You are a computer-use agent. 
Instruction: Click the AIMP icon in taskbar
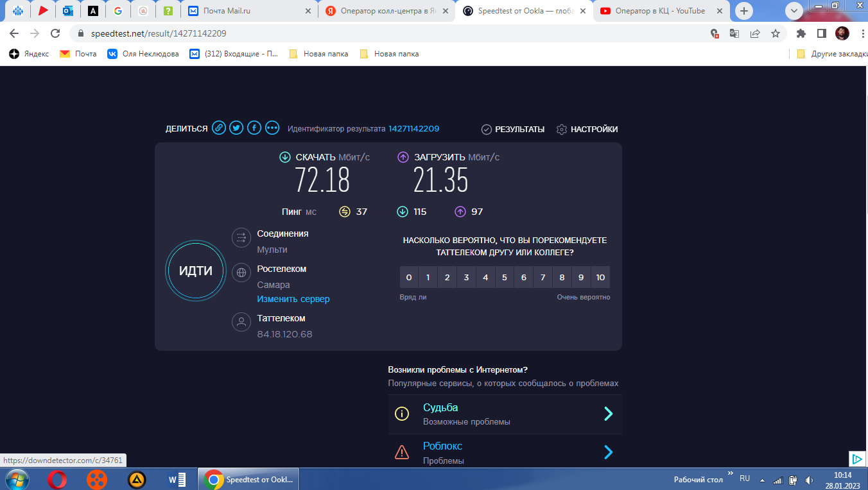pos(137,479)
